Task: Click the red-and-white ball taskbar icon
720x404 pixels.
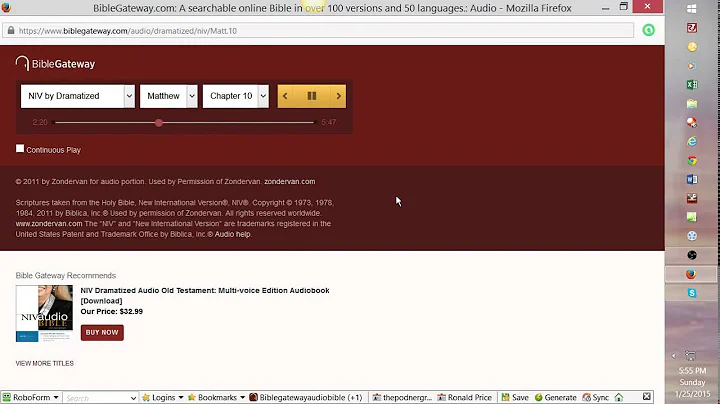Action: [x=692, y=123]
